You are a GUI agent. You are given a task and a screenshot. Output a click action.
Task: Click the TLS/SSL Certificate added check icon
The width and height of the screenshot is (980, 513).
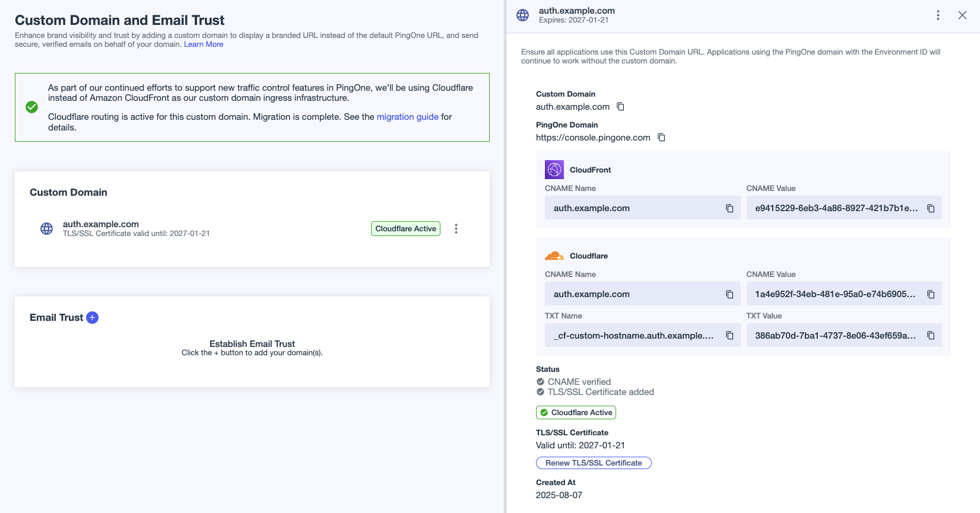[540, 392]
